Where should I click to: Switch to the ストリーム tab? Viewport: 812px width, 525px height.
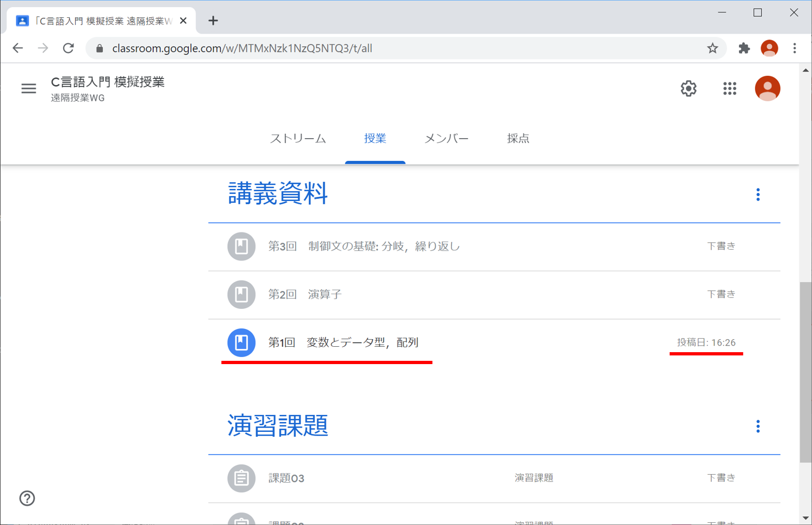point(298,139)
